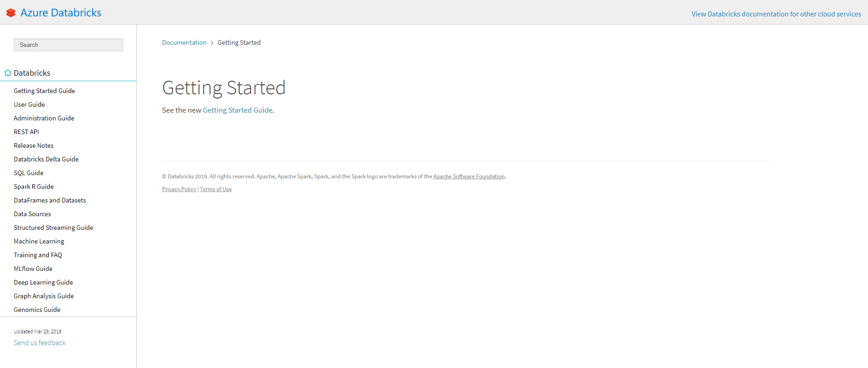Go to MLflow Guide
Viewport: 868px width, 368px height.
coord(33,269)
